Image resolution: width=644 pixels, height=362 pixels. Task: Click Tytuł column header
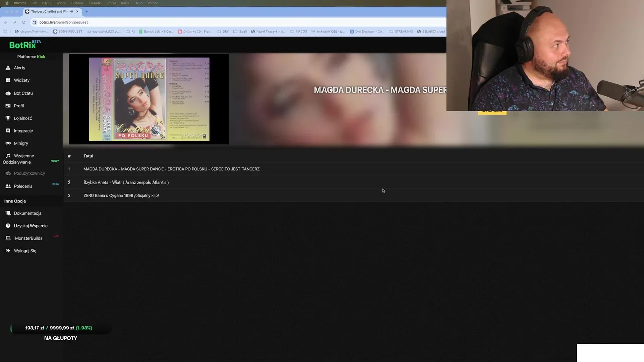pyautogui.click(x=88, y=156)
